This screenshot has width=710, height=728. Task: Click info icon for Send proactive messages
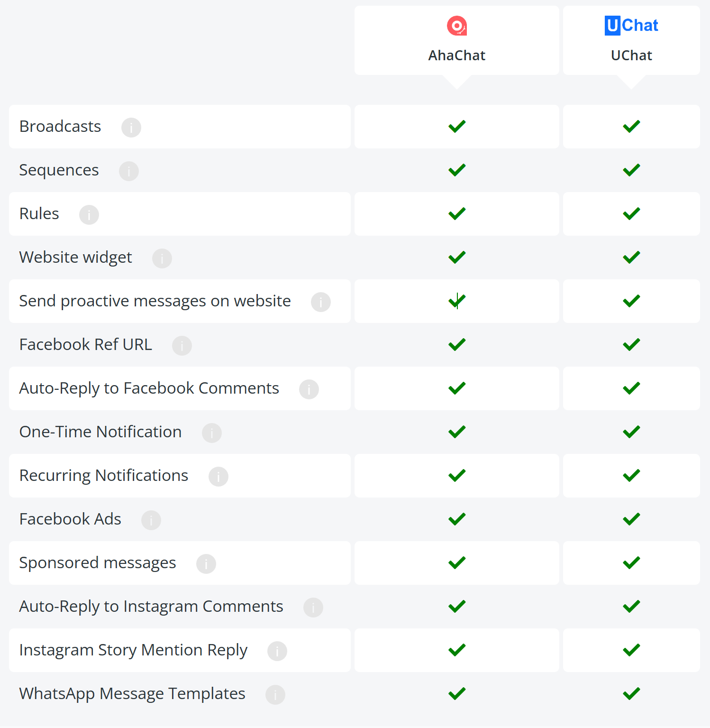[x=321, y=302]
